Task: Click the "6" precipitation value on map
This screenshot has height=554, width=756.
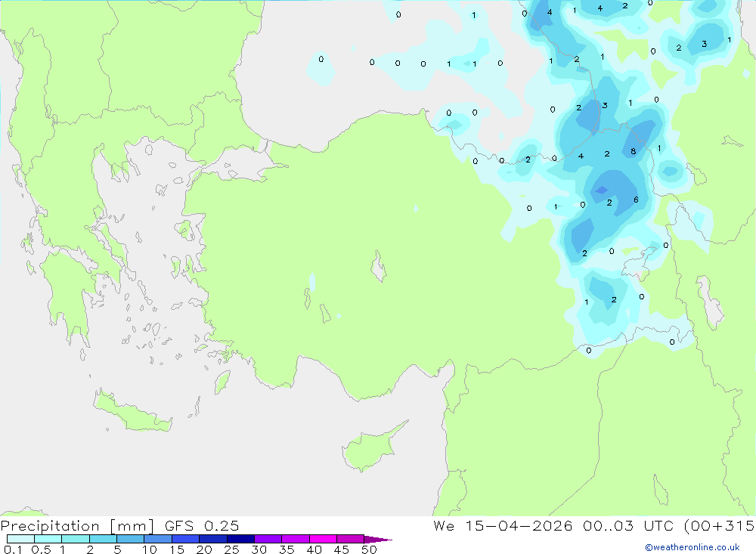Action: click(636, 200)
